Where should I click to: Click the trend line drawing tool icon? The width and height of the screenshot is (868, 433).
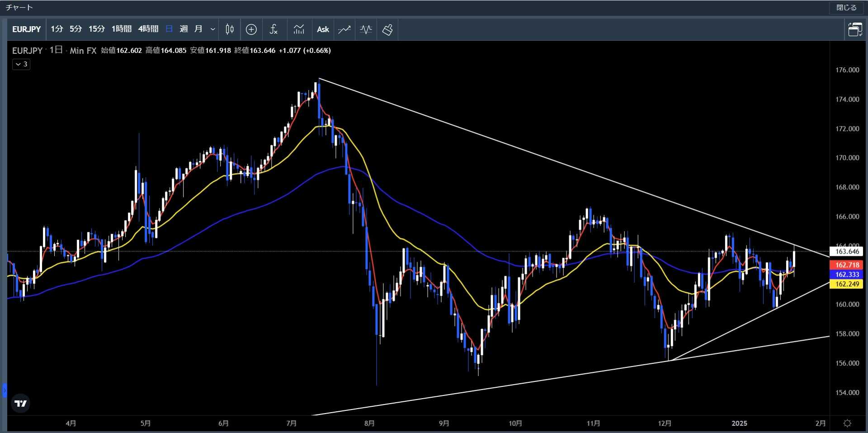tap(344, 29)
